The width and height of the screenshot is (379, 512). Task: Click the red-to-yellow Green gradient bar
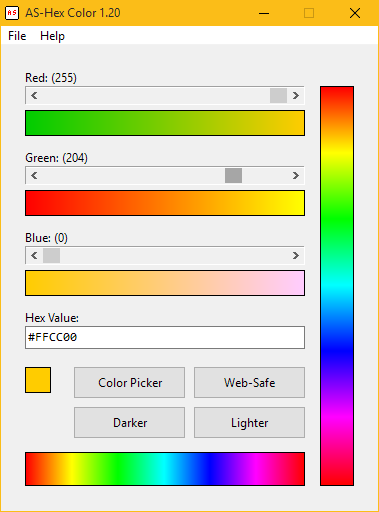[165, 203]
